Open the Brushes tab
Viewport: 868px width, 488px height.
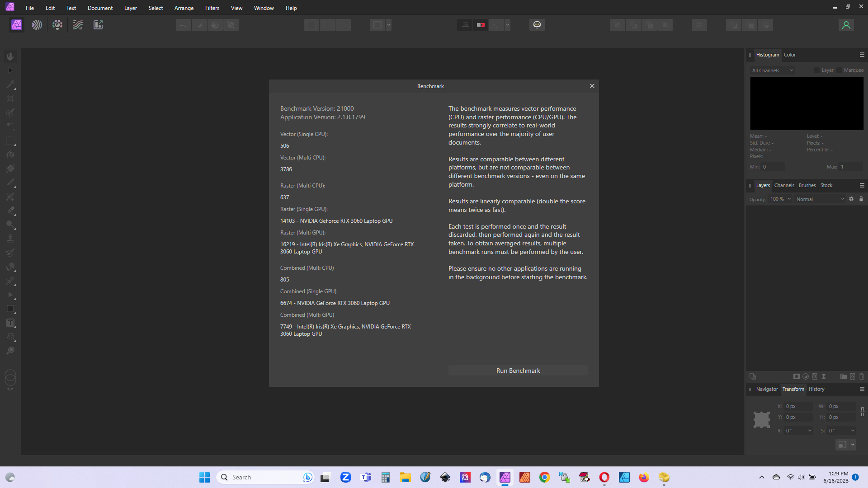click(x=807, y=185)
